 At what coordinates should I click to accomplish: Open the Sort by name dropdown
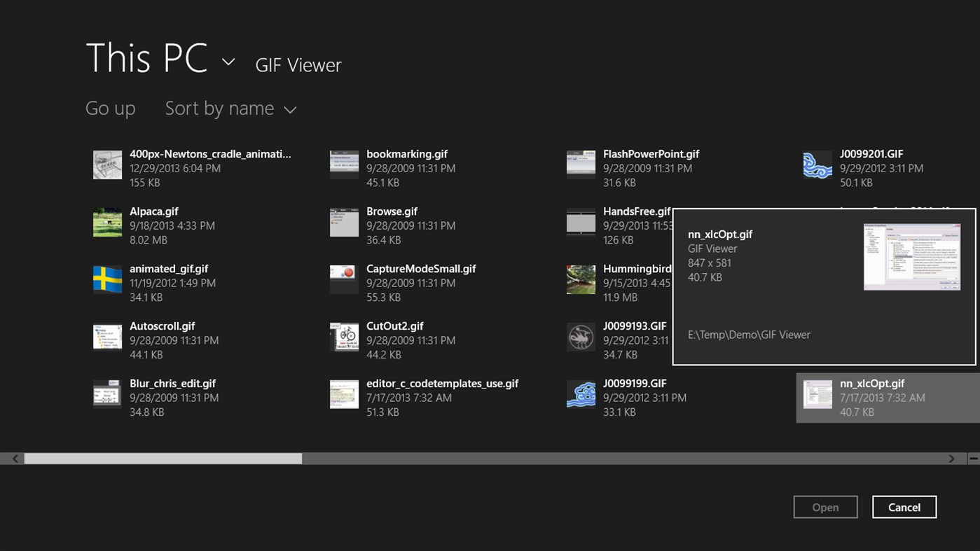[x=231, y=109]
